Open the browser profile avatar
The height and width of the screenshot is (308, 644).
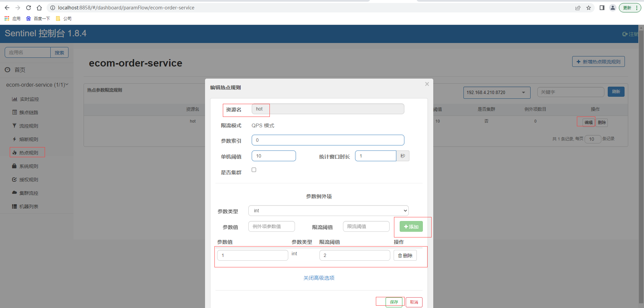pyautogui.click(x=613, y=8)
